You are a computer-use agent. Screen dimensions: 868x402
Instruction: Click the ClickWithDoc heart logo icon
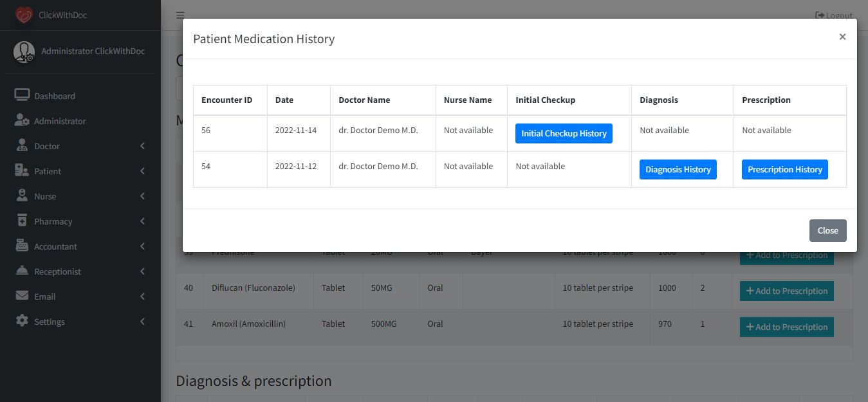tap(24, 15)
